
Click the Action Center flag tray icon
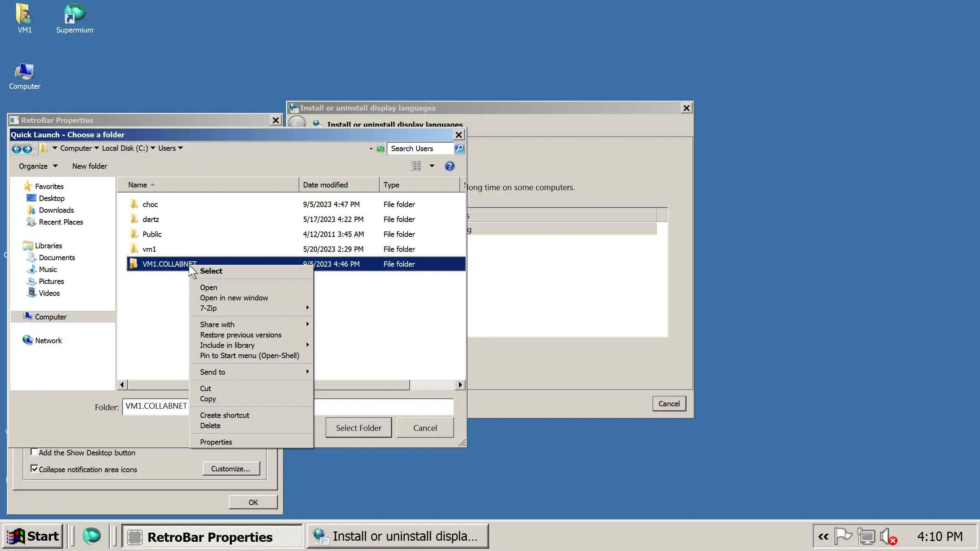843,536
